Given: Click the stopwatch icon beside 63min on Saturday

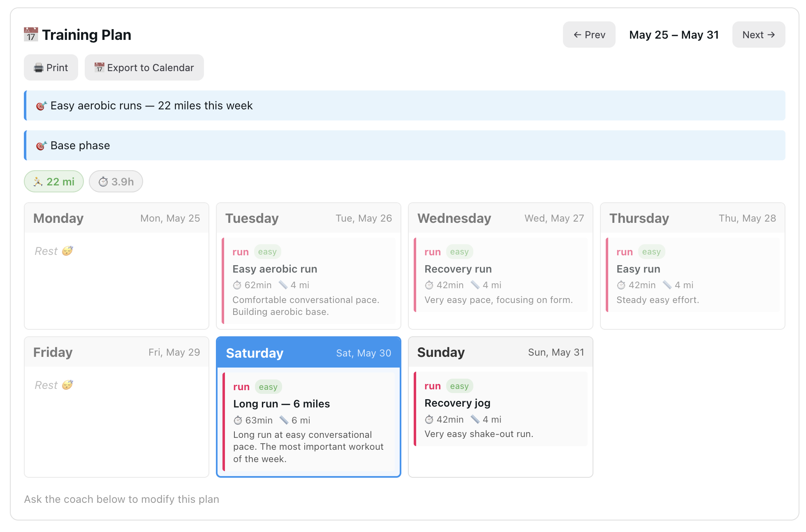Looking at the screenshot, I should click(238, 420).
